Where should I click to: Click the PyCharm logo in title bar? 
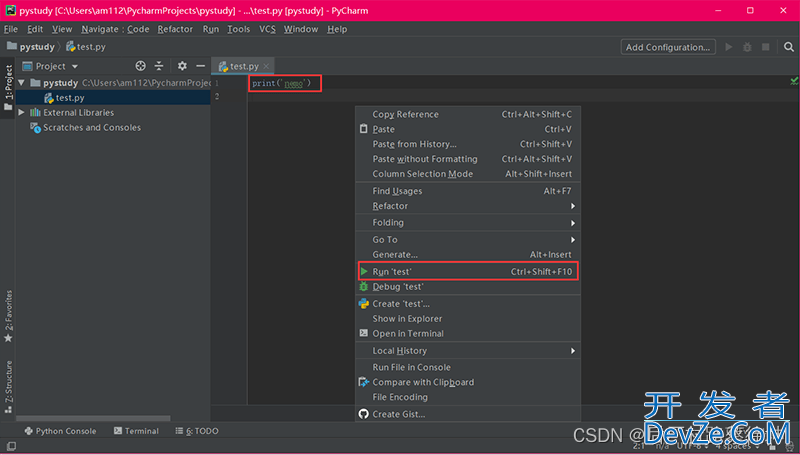tap(10, 10)
